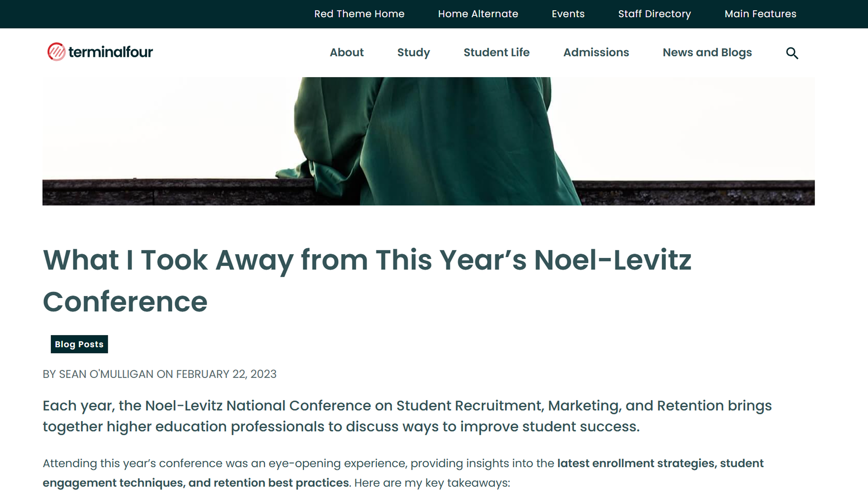This screenshot has height=502, width=868.
Task: Click the Blog Posts category tag
Action: click(79, 344)
